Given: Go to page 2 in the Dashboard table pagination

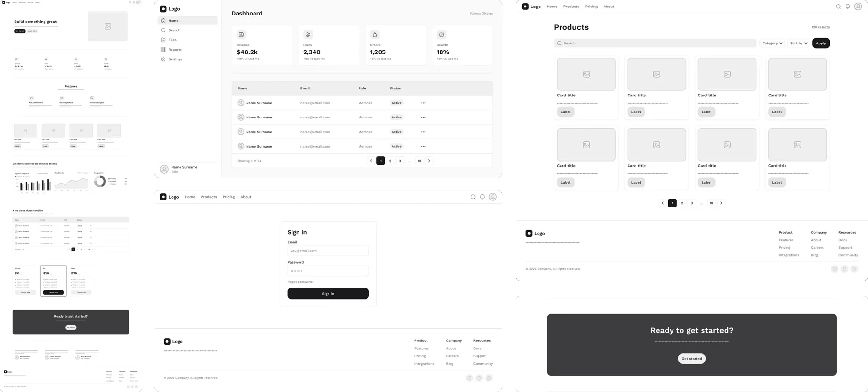Looking at the screenshot, I should pyautogui.click(x=390, y=161).
